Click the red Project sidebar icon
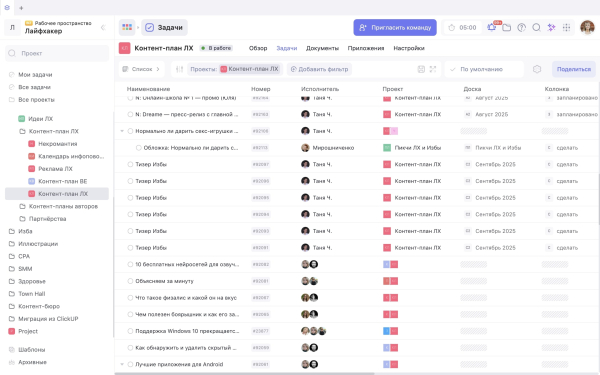The height and width of the screenshot is (375, 600). point(11,331)
